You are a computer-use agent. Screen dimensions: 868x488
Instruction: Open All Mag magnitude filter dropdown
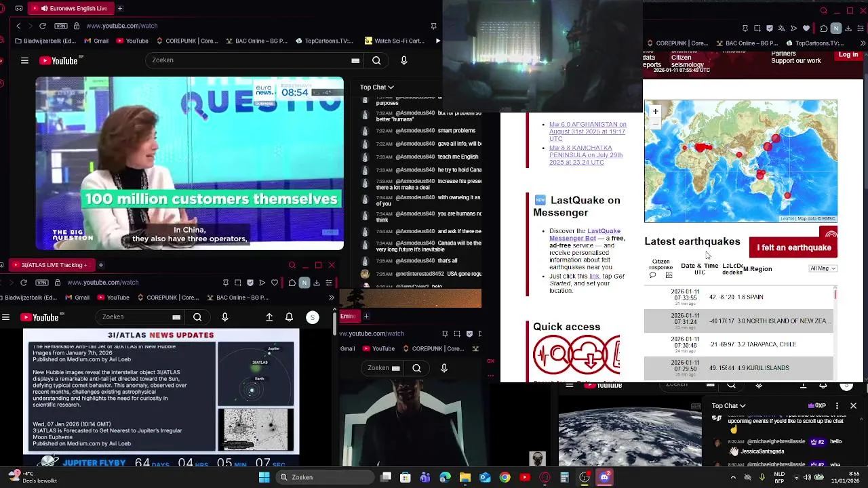(823, 268)
